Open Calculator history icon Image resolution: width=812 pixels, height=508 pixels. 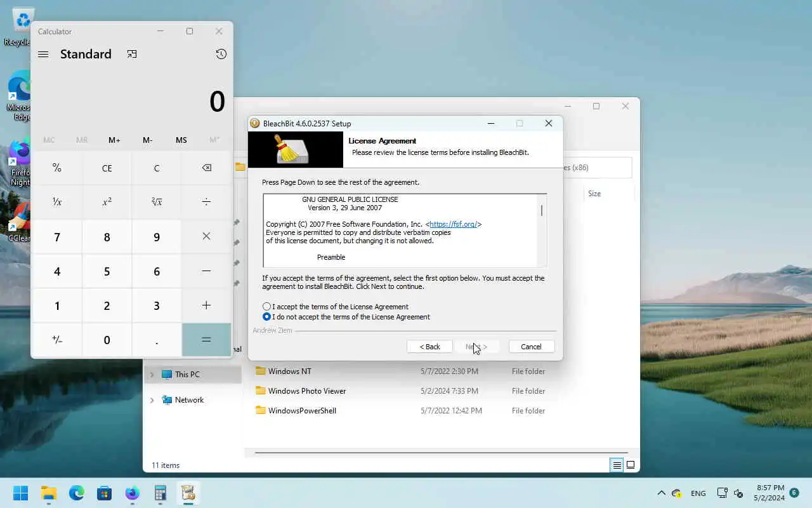[221, 55]
